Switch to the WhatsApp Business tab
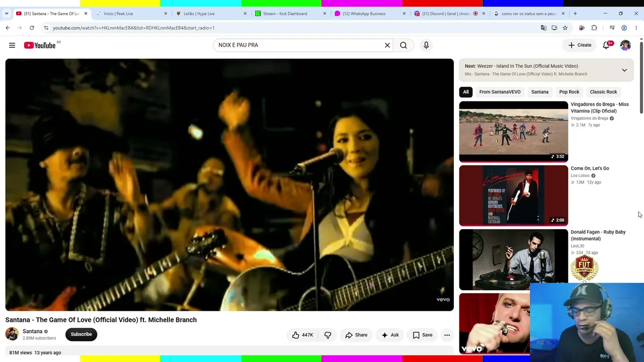The width and height of the screenshot is (644, 362). pos(371,14)
